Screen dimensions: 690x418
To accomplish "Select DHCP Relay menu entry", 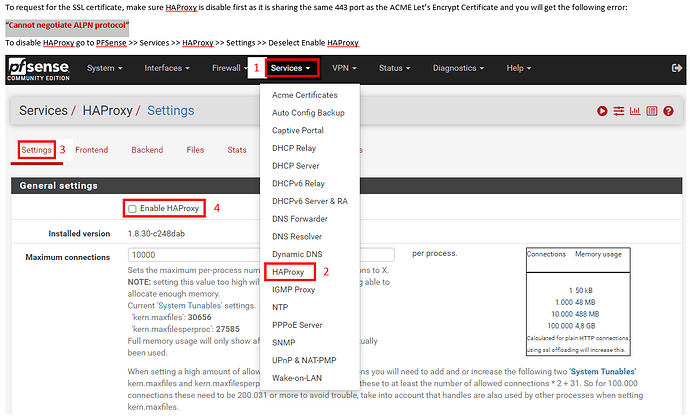I will [294, 148].
